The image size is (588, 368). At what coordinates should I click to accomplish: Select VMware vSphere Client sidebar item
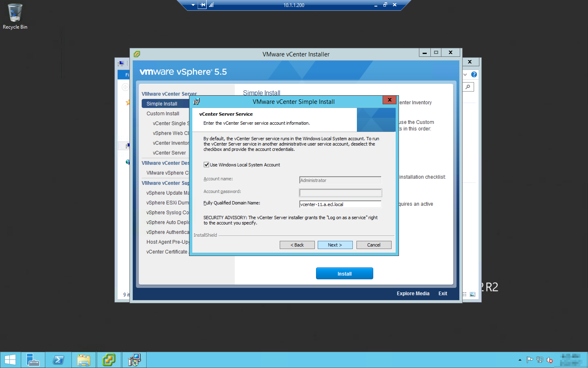click(168, 173)
